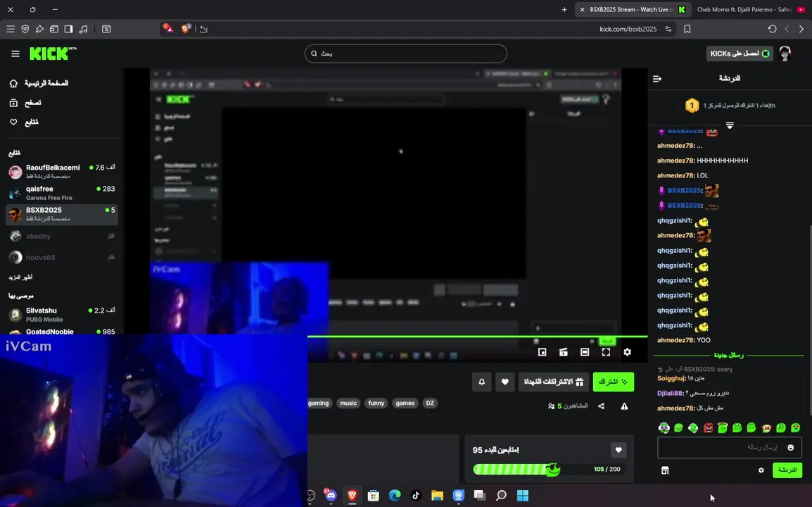Open a new tab with the plus button
Image resolution: width=812 pixels, height=507 pixels.
pyautogui.click(x=564, y=9)
